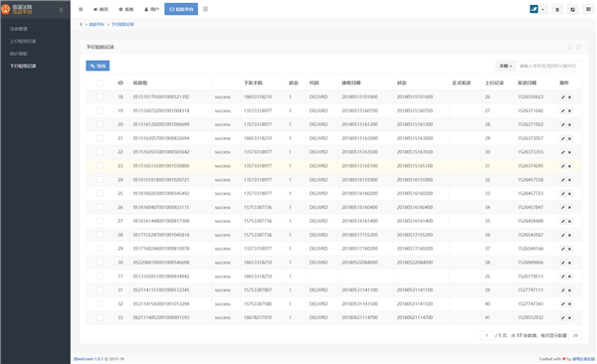
Task: Click the search input beside 不限
Action: [x=548, y=66]
